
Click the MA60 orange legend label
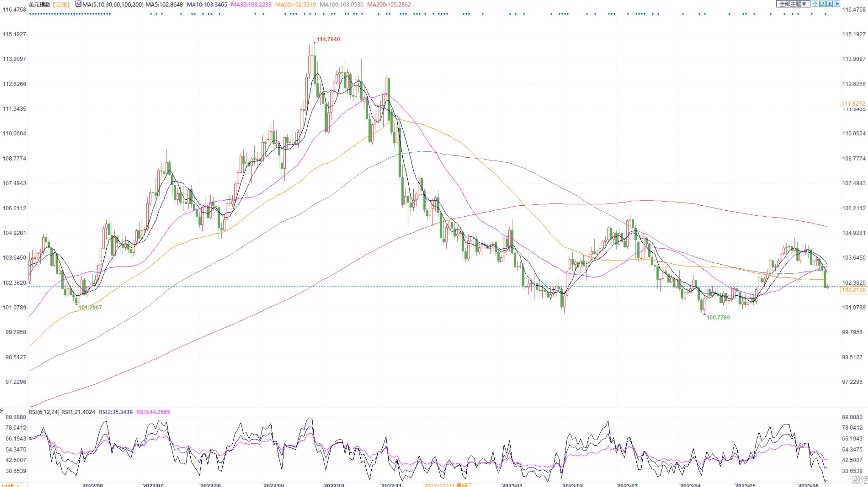pyautogui.click(x=296, y=5)
